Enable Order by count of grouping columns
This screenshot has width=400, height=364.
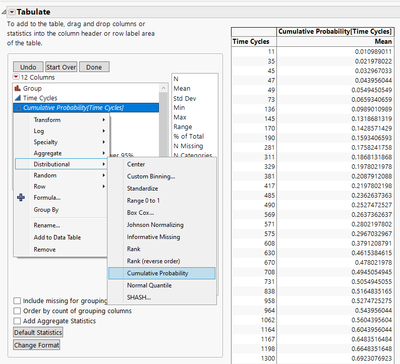pyautogui.click(x=17, y=311)
